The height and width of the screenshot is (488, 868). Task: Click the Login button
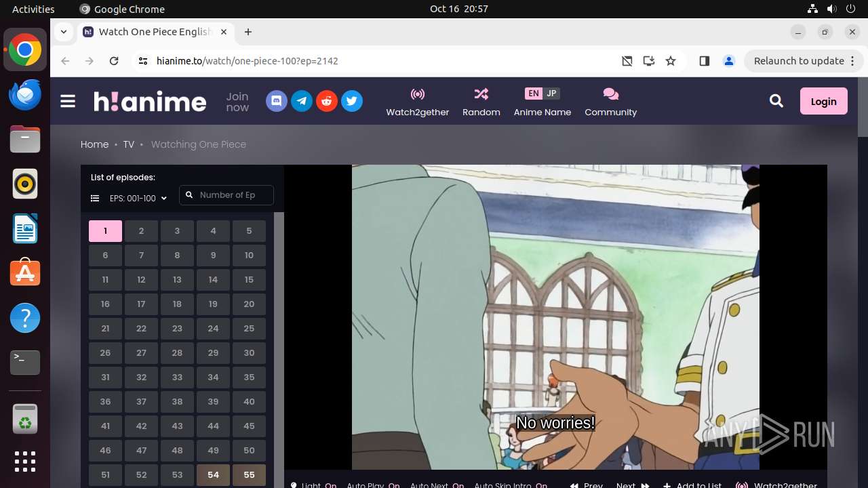823,101
